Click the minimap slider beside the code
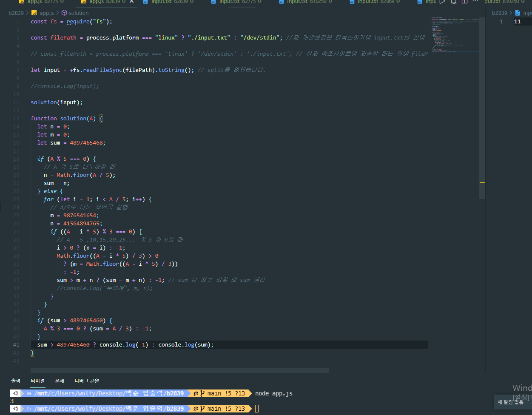532x415 pixels. tap(482, 108)
